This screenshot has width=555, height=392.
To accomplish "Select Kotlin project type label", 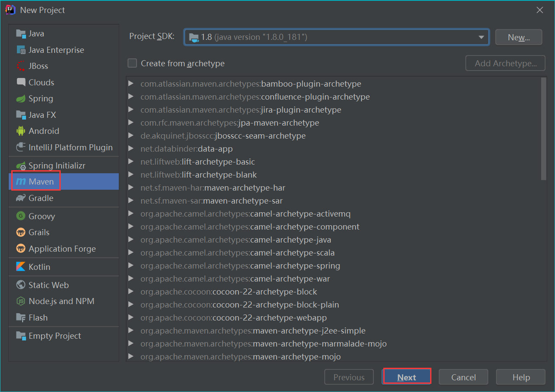I will coord(39,267).
